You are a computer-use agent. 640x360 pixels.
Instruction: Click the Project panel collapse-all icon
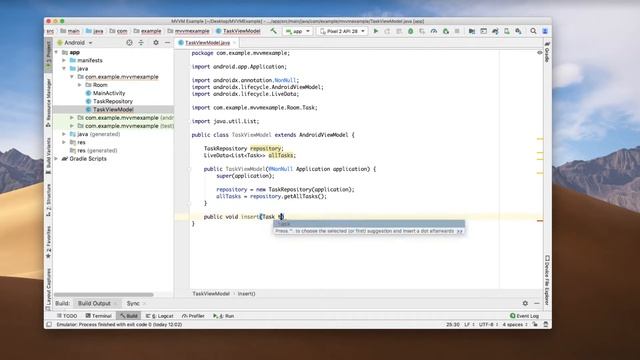pos(141,42)
